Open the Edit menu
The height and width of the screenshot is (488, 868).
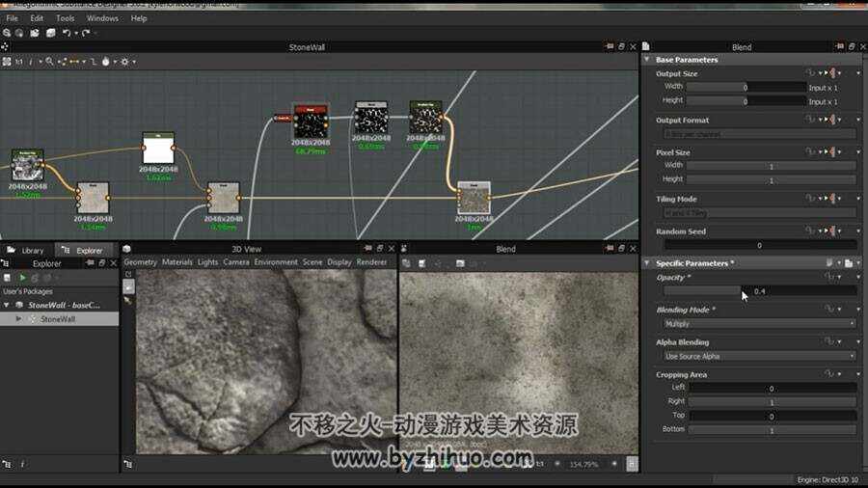pyautogui.click(x=37, y=18)
